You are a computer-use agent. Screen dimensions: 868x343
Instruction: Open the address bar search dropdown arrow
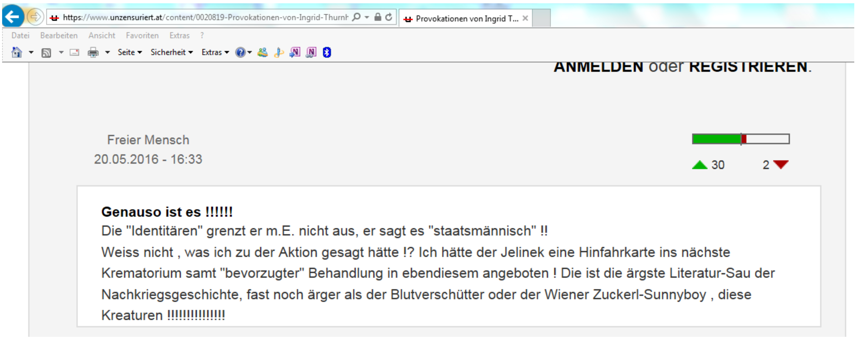367,17
